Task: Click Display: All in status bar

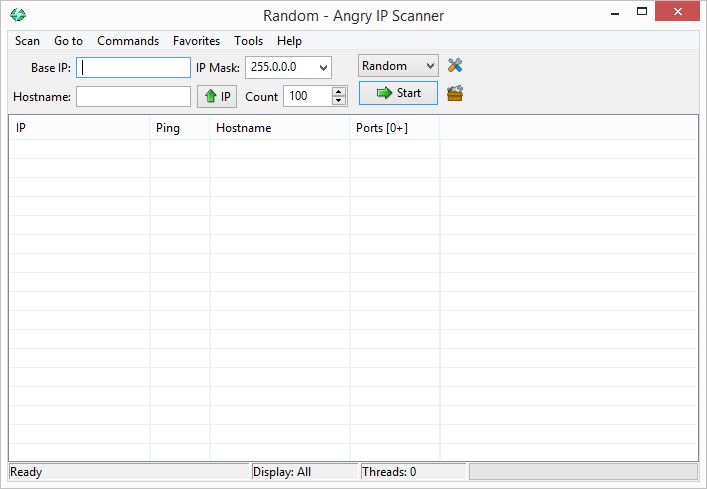Action: tap(282, 472)
